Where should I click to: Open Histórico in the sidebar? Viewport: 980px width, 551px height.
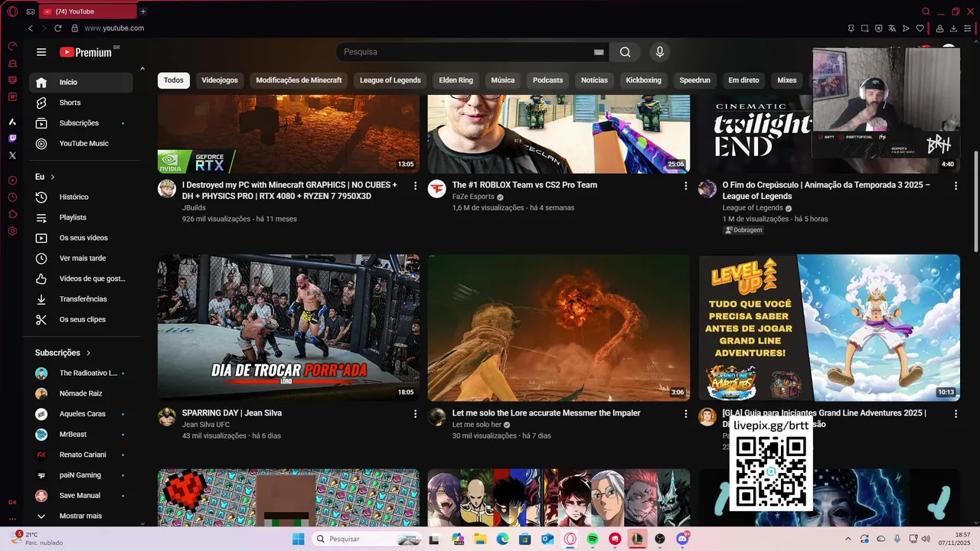pyautogui.click(x=81, y=197)
